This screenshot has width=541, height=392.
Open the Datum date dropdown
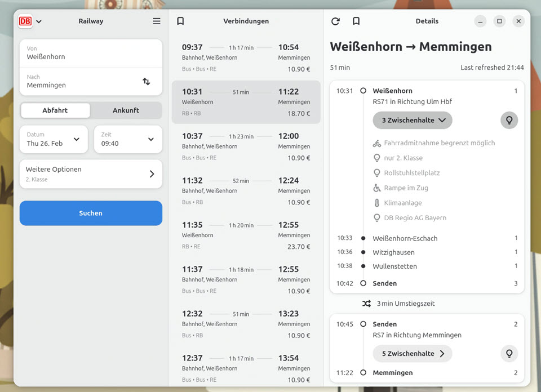[54, 139]
